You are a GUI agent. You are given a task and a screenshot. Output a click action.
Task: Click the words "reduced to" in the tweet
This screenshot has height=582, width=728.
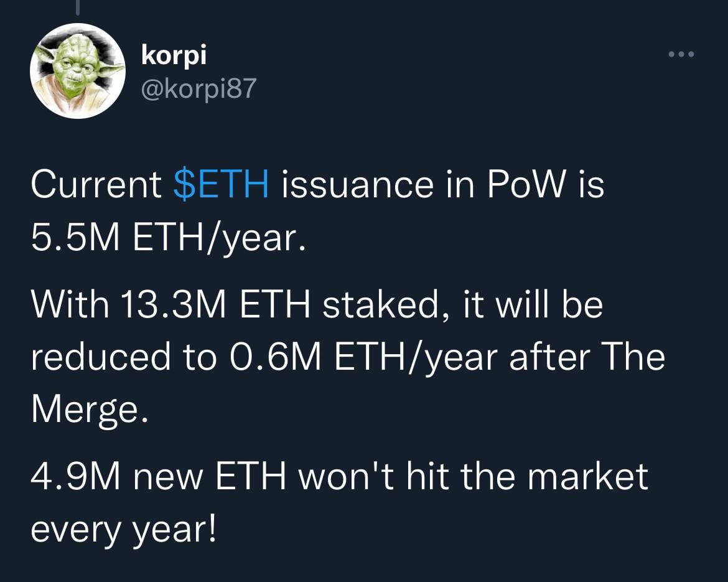point(124,357)
